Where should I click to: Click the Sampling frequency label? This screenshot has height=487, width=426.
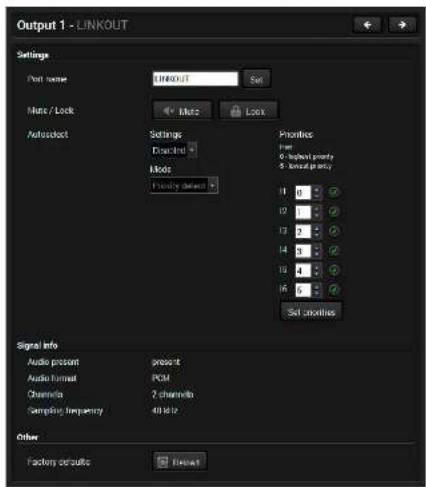coord(65,411)
